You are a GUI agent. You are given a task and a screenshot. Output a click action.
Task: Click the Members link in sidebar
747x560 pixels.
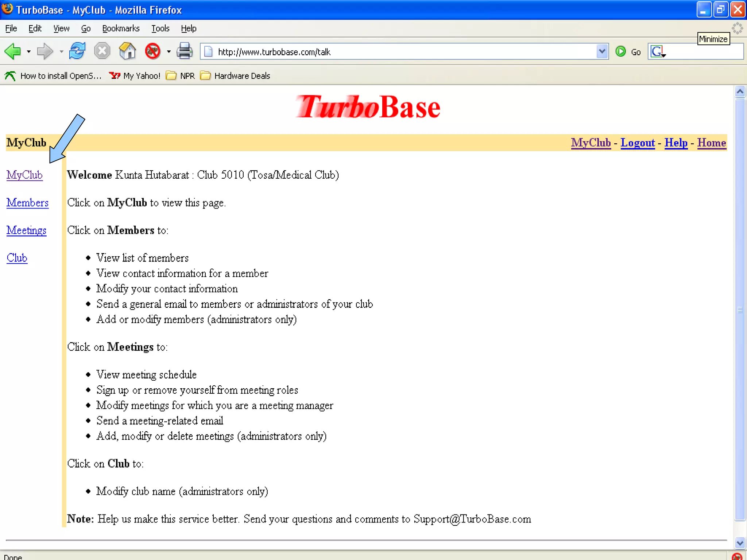click(x=27, y=203)
